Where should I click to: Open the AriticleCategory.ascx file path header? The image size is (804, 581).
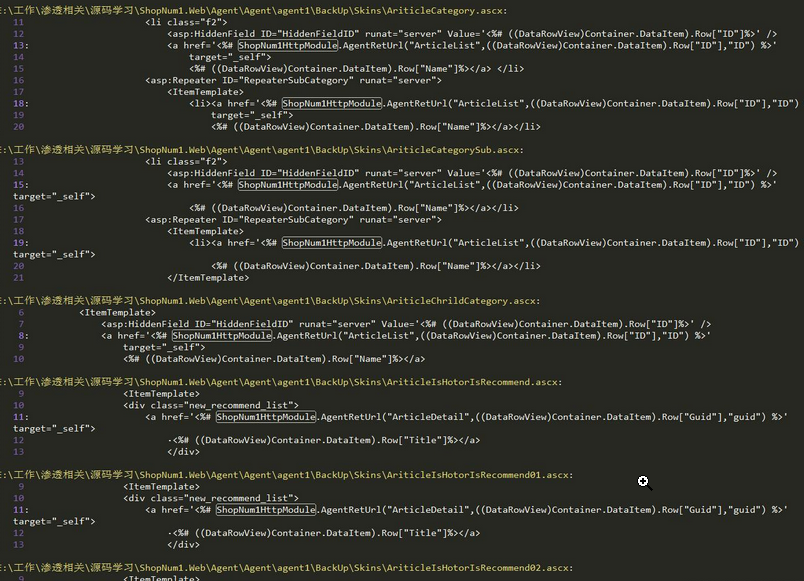[x=254, y=10]
